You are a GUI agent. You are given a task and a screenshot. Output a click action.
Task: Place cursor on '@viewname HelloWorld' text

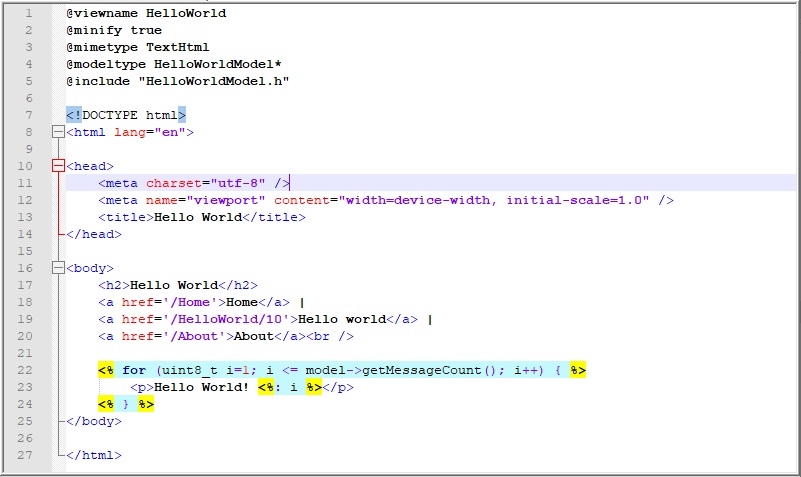pos(146,13)
